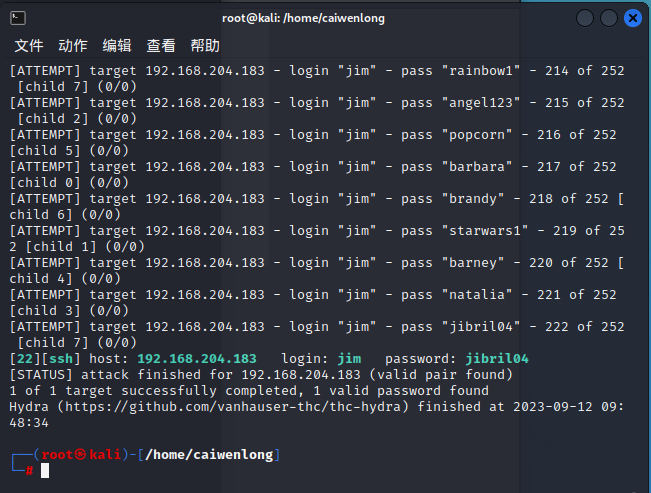Click the highlighted host IP 192.168.204.183
Screen dimensions: 651x493
(x=196, y=359)
